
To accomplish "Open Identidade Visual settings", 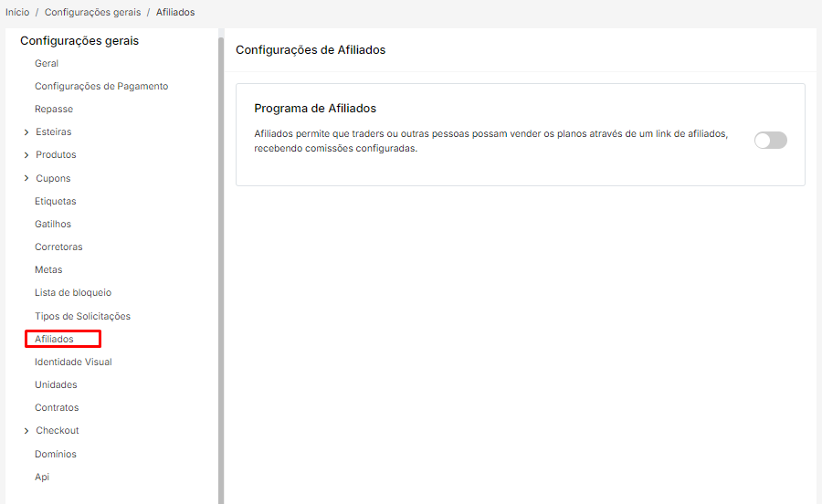I will 73,362.
